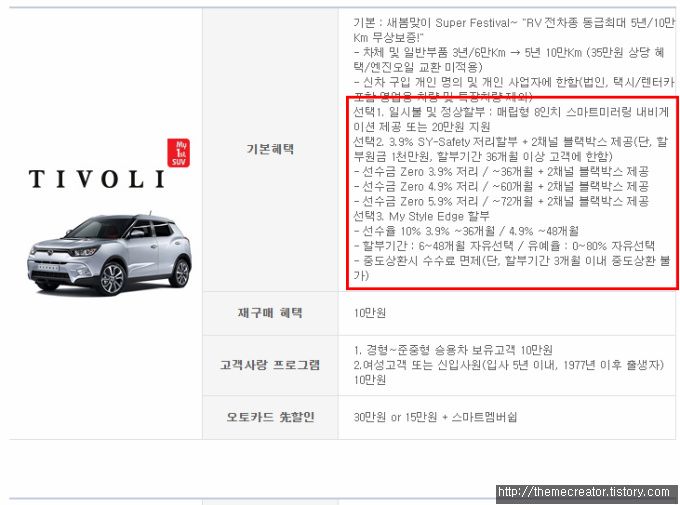Click the 경형~준중형 승용차 보유고객 line
This screenshot has height=505, width=680.
(x=453, y=350)
